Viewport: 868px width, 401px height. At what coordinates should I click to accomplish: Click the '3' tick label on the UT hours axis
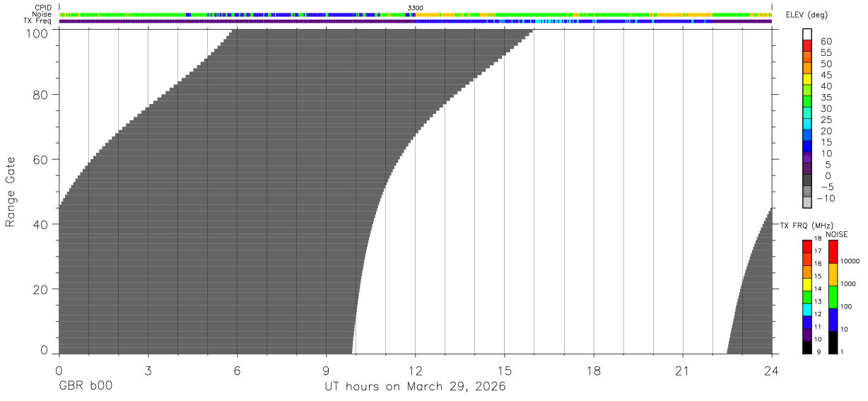point(148,371)
